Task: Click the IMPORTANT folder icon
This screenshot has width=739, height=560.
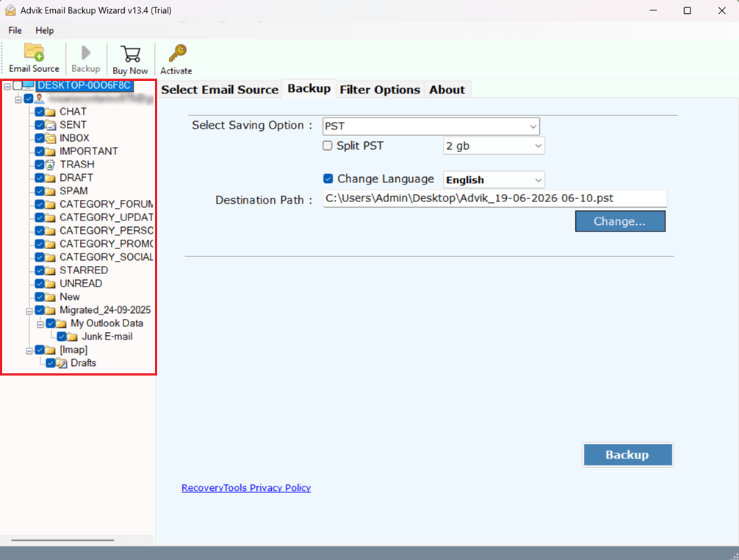Action: (x=51, y=152)
